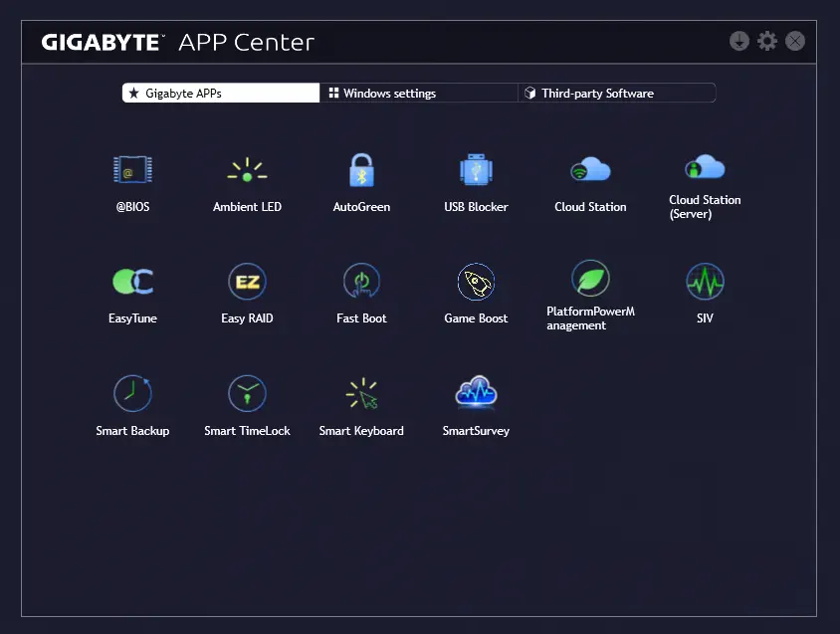Viewport: 840px width, 634px height.
Task: Click the Ambient LED label
Action: 247,207
